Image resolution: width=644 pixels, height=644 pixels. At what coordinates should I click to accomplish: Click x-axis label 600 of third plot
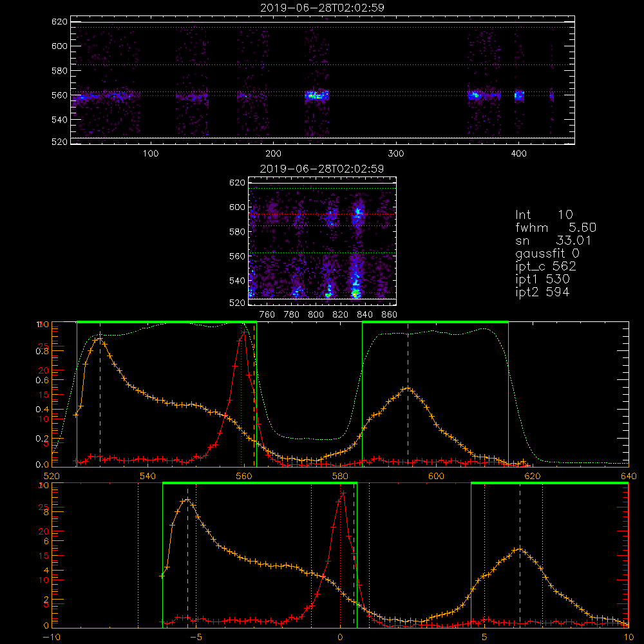[x=436, y=476]
